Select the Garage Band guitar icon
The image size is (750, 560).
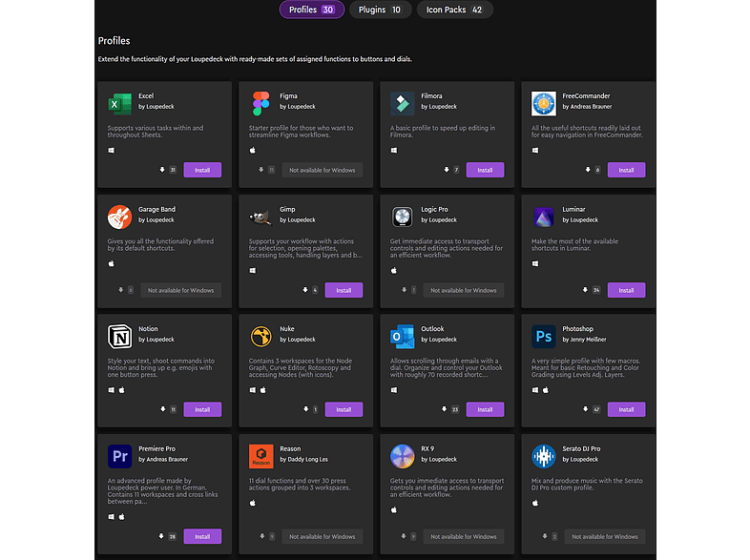point(119,217)
